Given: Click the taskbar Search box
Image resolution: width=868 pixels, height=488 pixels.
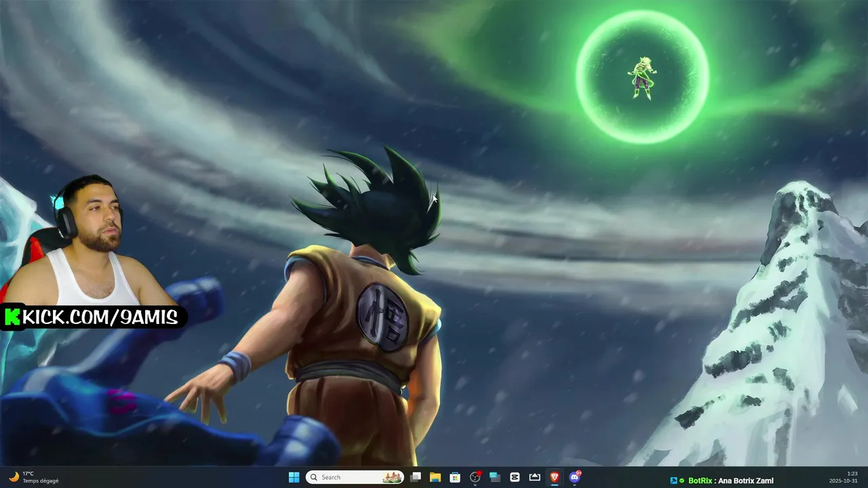Looking at the screenshot, I should pos(355,477).
